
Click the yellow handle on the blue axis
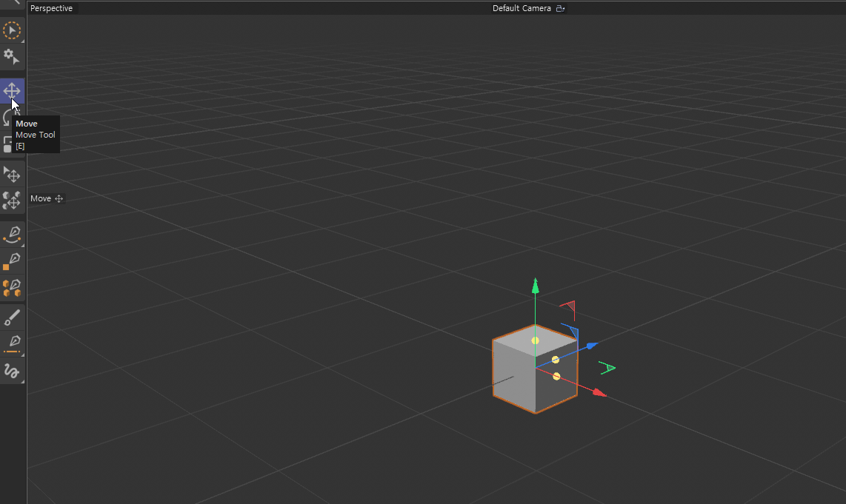click(555, 360)
